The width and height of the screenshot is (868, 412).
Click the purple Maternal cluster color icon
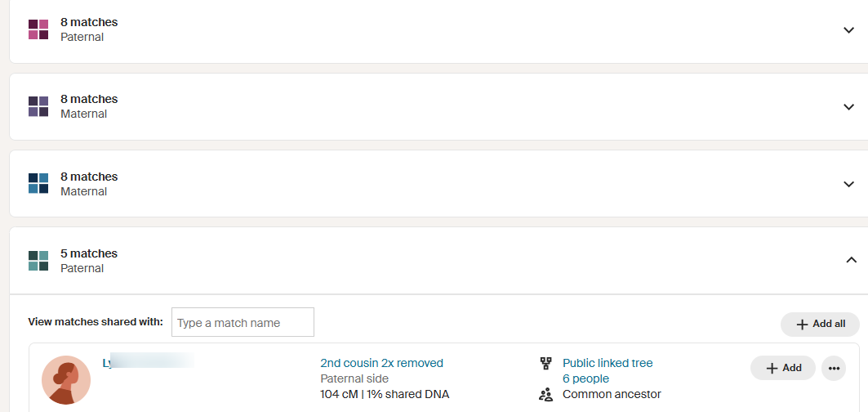pos(38,106)
